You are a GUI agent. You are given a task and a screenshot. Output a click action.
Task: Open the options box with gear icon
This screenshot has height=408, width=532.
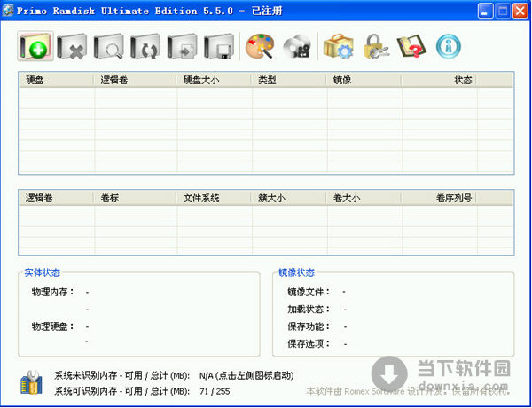click(x=339, y=46)
